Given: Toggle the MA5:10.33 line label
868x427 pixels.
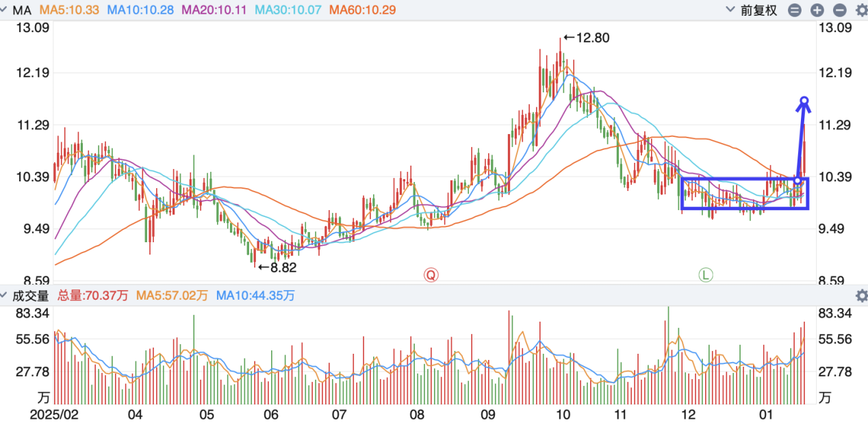Looking at the screenshot, I should [x=70, y=10].
